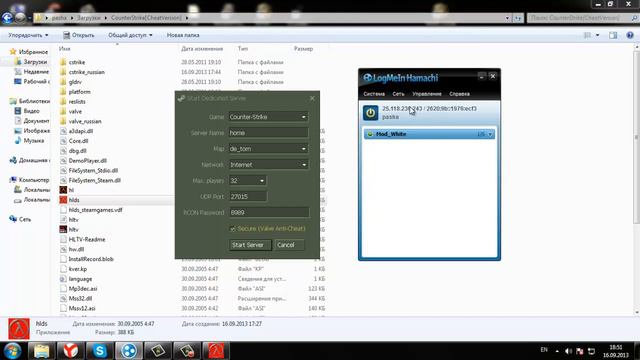The image size is (640, 360).
Task: Click Открыть in Explorer toolbar
Action: click(79, 36)
